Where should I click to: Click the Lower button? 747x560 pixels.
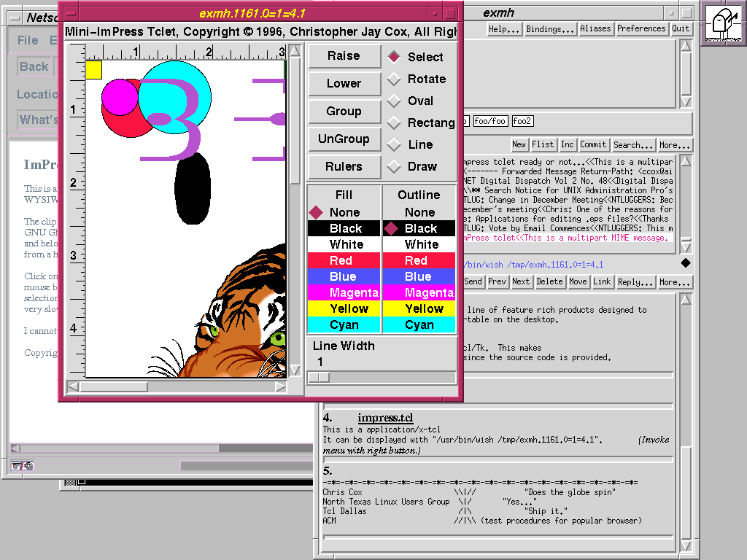pyautogui.click(x=344, y=84)
